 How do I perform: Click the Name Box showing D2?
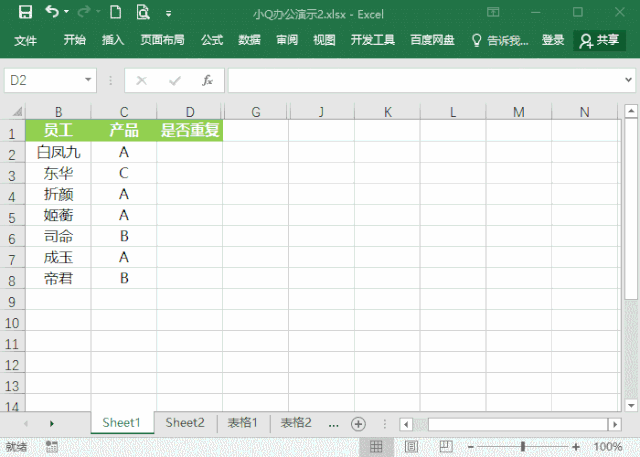[x=44, y=80]
